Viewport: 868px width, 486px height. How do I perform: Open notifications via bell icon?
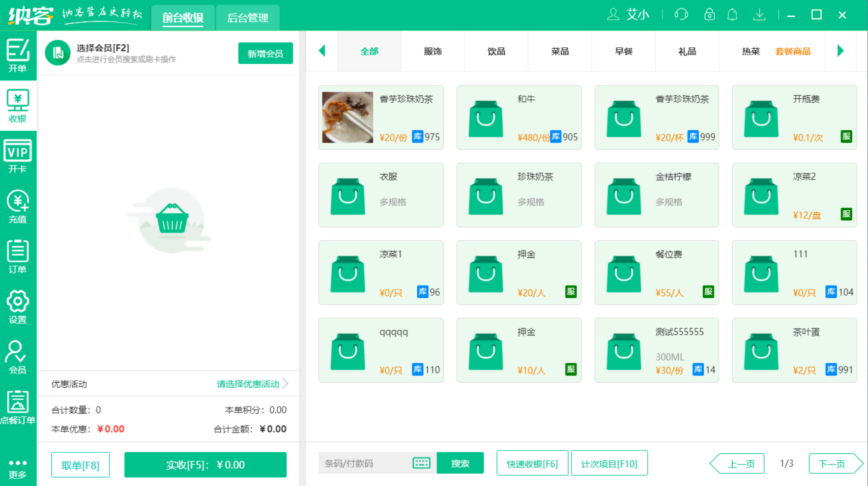point(733,15)
